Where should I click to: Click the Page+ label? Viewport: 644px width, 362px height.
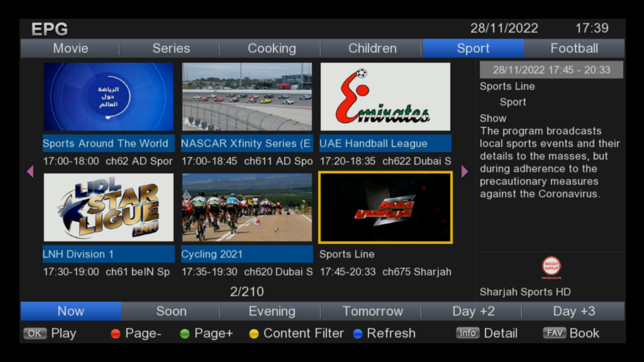click(214, 333)
